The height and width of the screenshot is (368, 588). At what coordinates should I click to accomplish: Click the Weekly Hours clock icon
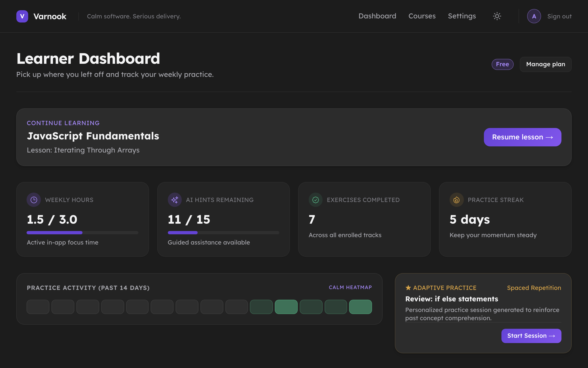point(34,200)
